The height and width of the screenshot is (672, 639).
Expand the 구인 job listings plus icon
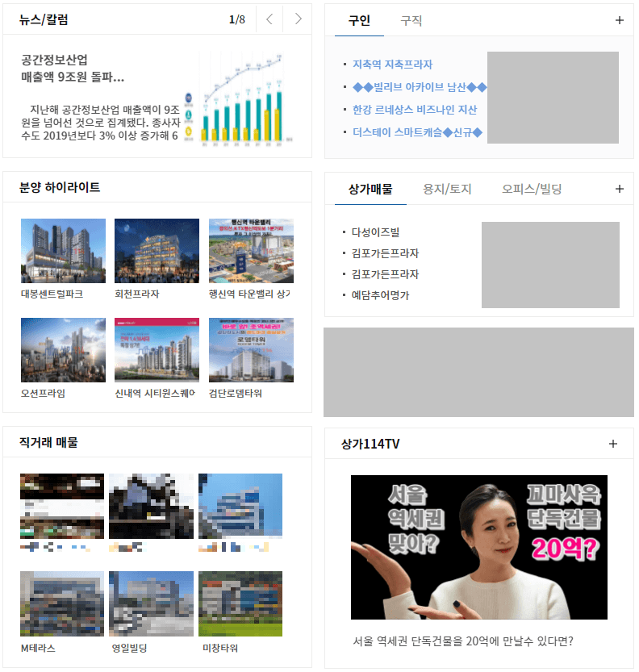[x=620, y=20]
